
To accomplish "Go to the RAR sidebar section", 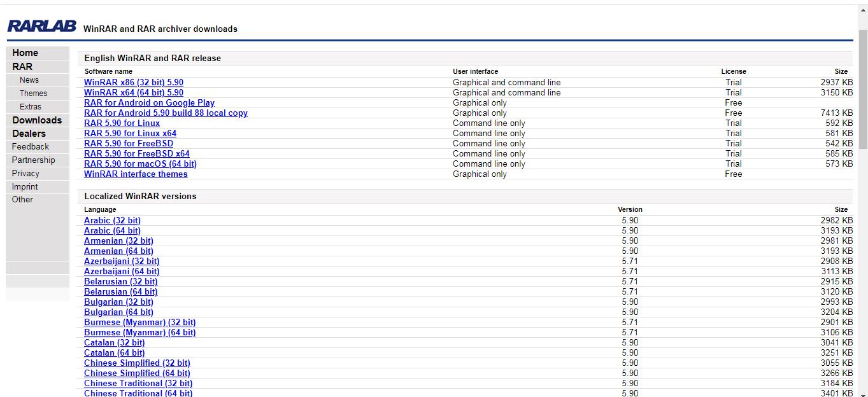I will click(x=22, y=67).
